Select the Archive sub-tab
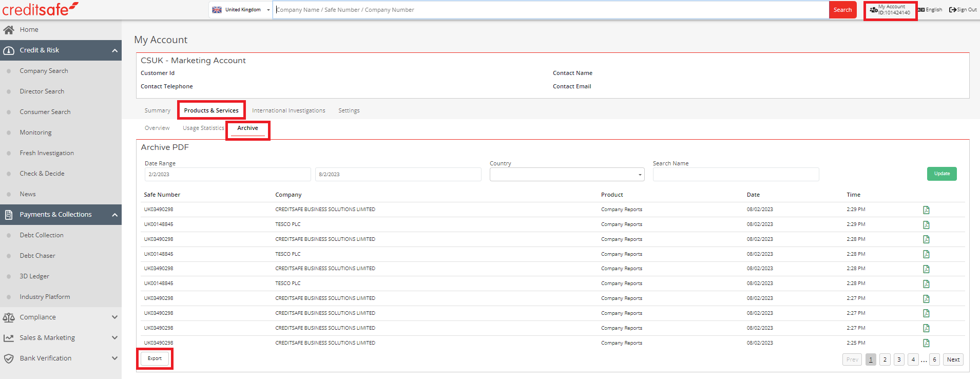 coord(247,128)
